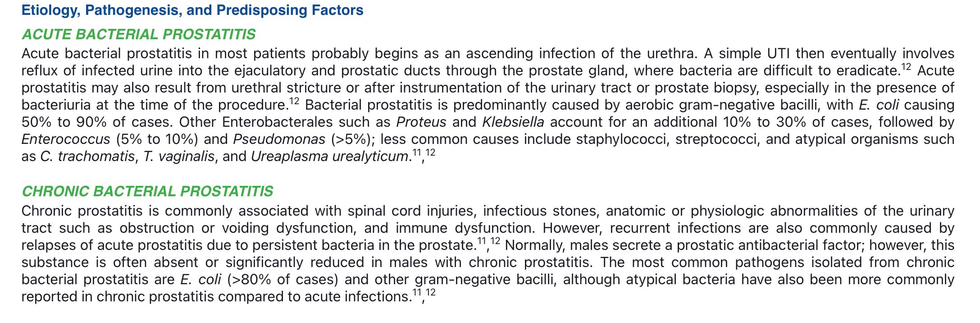
Task: Open citation 12 after "difficult to eradicate."
Action: point(907,66)
